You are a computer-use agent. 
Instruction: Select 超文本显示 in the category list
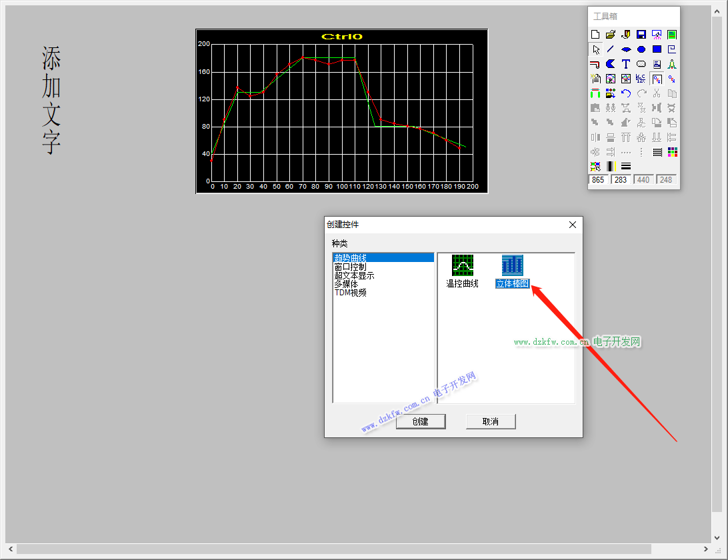pyautogui.click(x=354, y=275)
